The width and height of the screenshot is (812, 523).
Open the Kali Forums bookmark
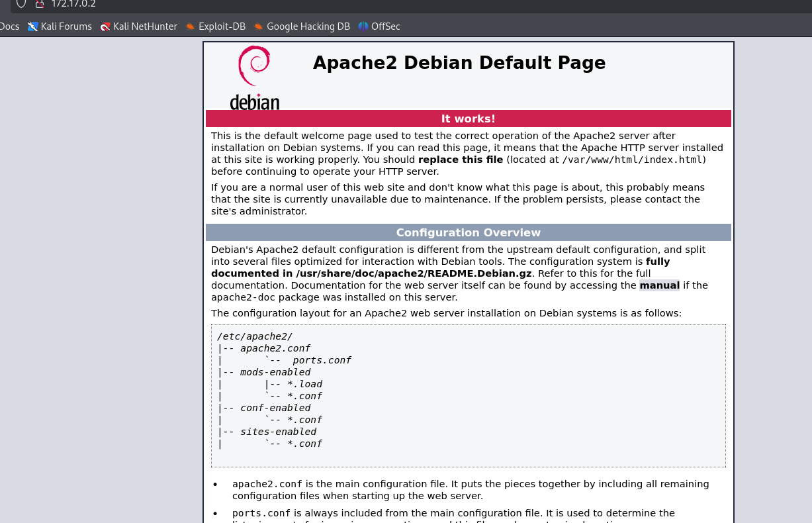(x=60, y=26)
